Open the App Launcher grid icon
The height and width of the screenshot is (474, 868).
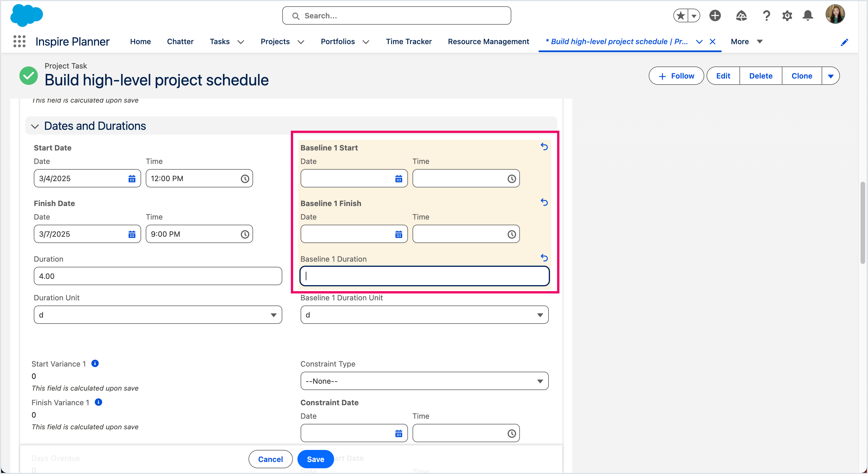[x=19, y=42]
